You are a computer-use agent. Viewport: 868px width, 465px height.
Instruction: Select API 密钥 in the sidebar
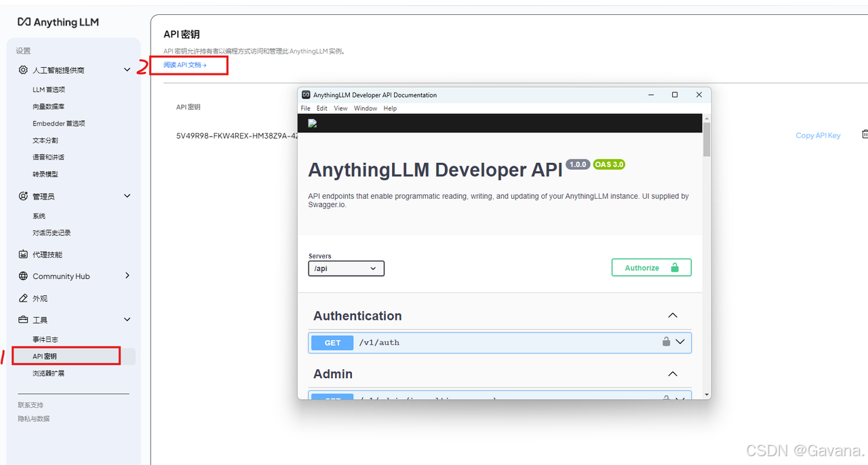click(45, 356)
